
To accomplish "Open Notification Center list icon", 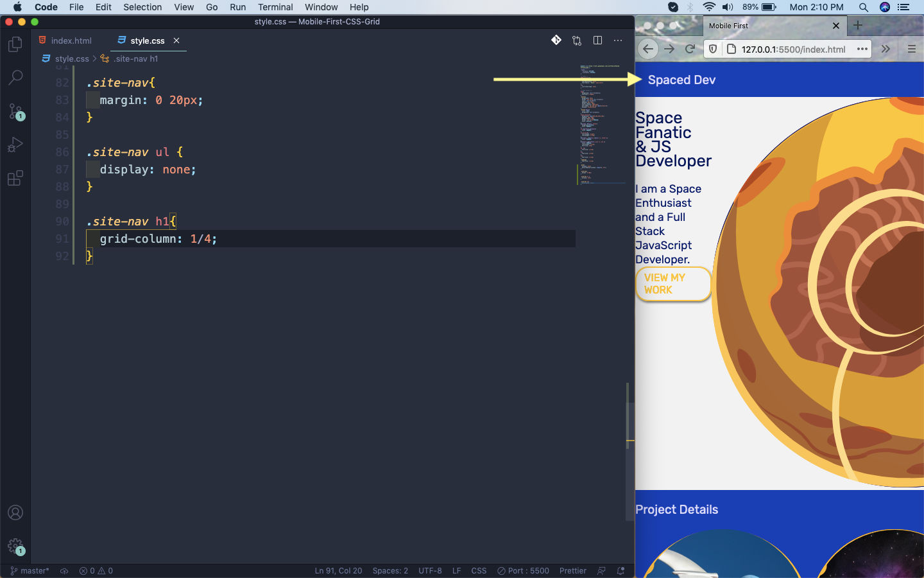I will (x=903, y=7).
